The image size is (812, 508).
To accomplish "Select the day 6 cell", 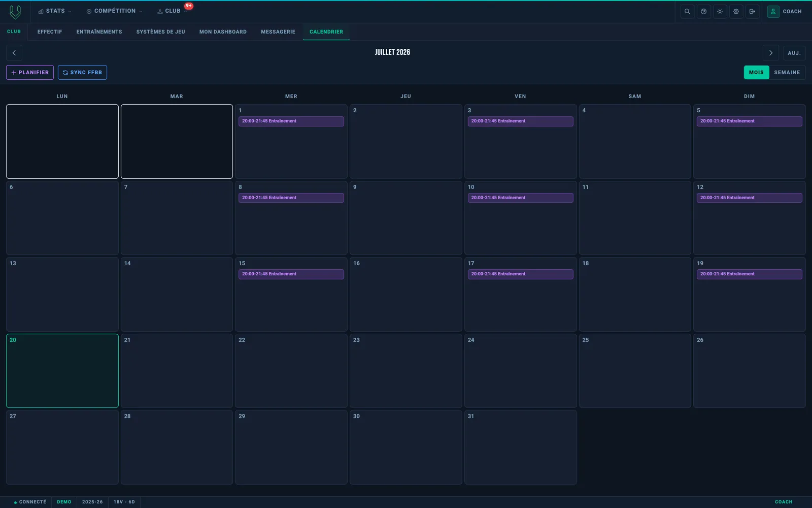I will pos(62,218).
